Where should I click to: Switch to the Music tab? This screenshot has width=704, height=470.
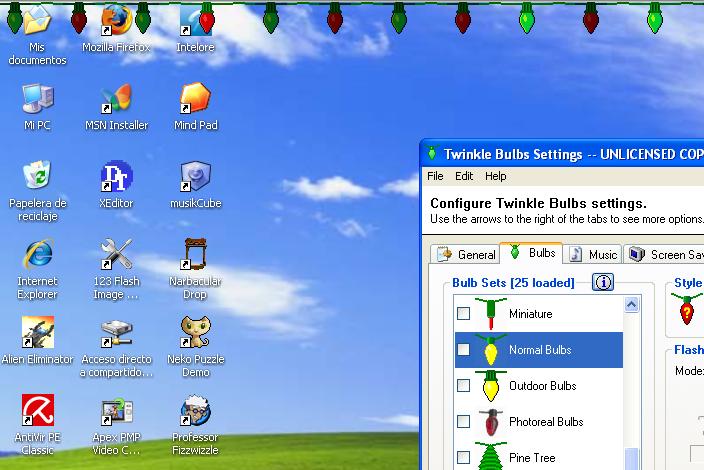[593, 254]
